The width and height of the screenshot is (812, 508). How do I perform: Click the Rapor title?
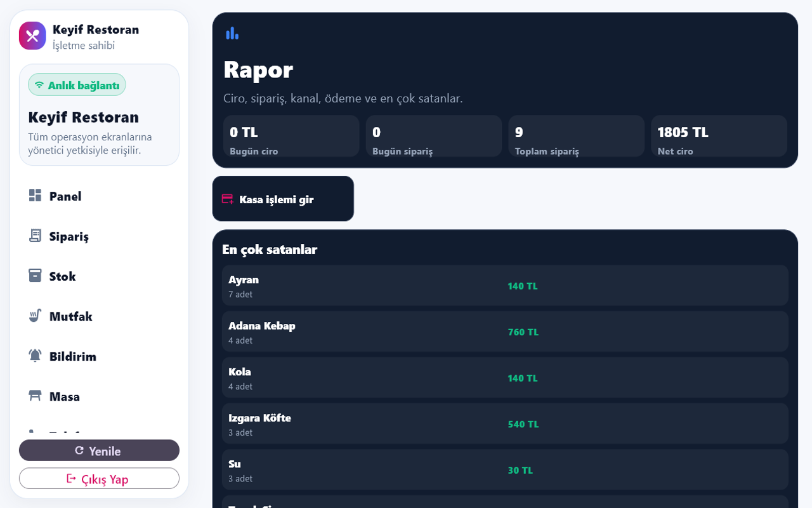pos(258,69)
